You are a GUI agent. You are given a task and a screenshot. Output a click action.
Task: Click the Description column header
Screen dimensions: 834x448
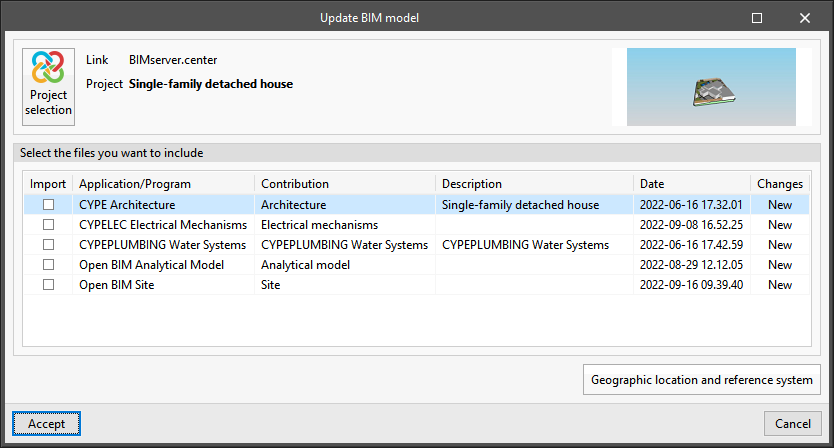(472, 184)
